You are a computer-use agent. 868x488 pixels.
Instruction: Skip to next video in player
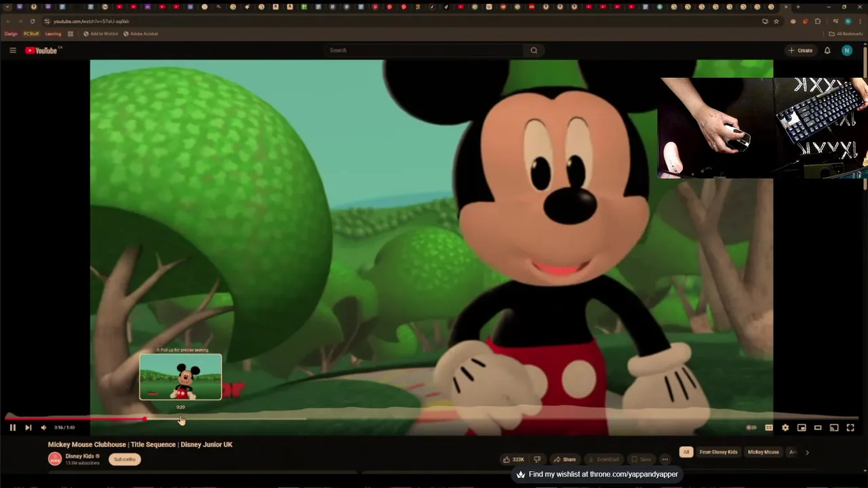point(28,428)
